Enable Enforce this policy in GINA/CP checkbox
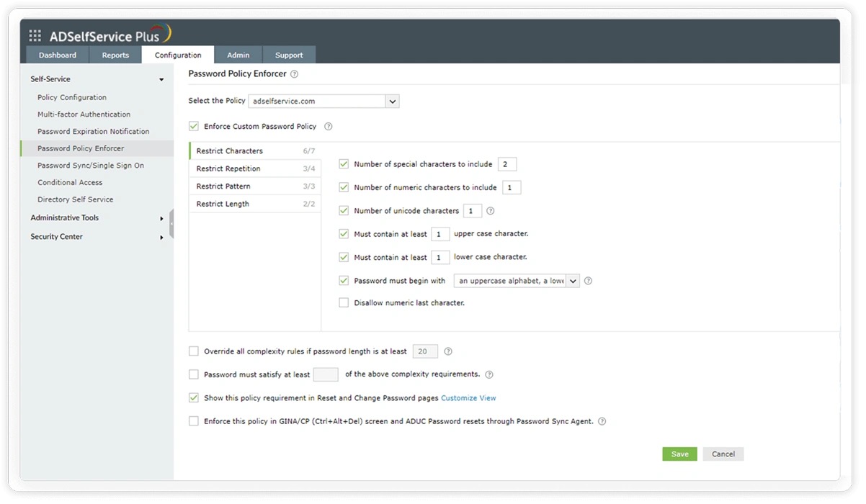The height and width of the screenshot is (504, 866). (x=193, y=421)
